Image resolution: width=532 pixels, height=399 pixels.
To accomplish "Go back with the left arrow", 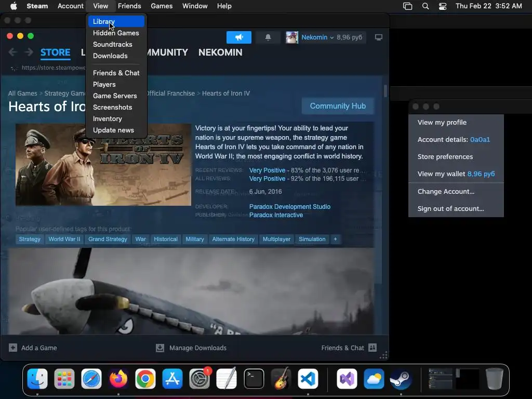I will [13, 52].
